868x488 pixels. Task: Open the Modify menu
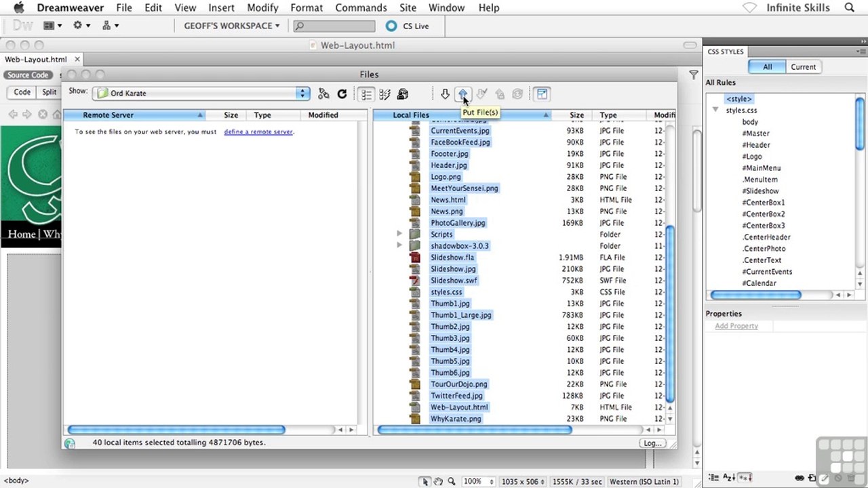click(262, 7)
